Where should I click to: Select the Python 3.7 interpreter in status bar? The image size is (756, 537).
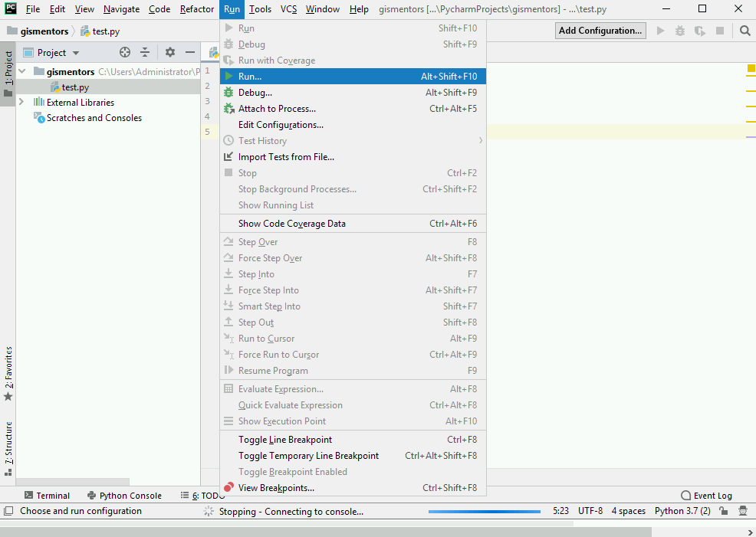tap(682, 510)
